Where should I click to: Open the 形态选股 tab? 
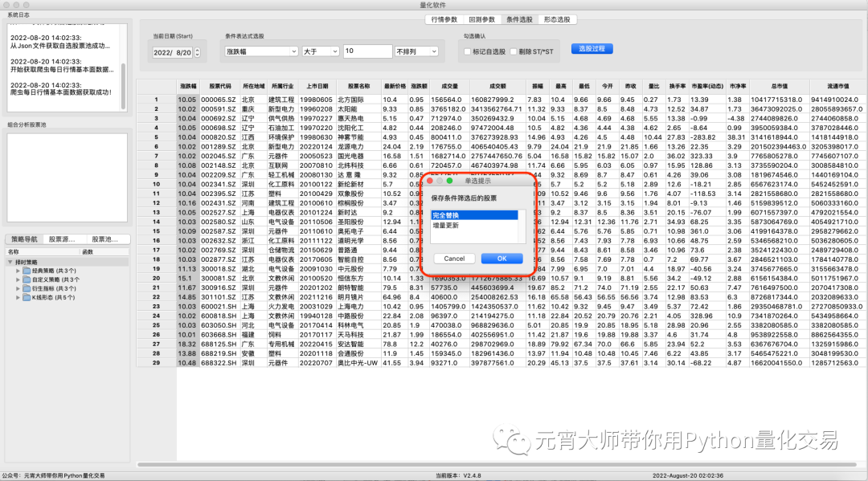(x=557, y=19)
